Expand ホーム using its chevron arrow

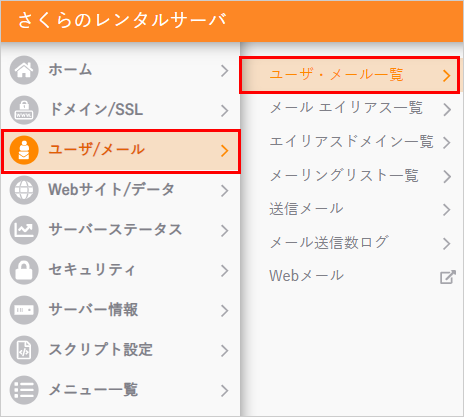coord(225,71)
